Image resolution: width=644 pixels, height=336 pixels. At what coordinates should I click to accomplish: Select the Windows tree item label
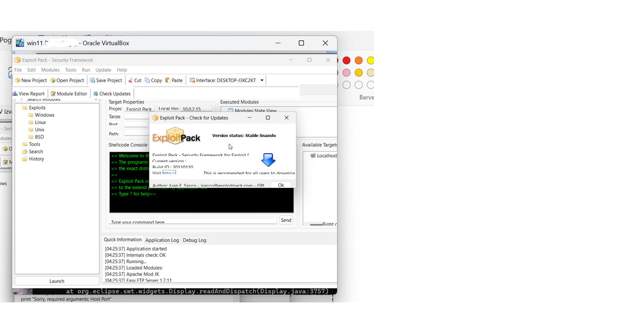point(45,115)
